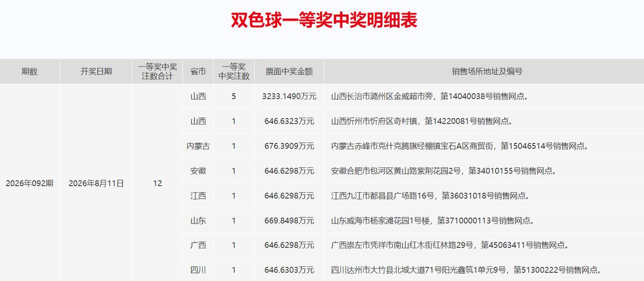Select 646.6298万元 in the 江西 row
Image resolution: width=644 pixels, height=281 pixels.
(289, 195)
